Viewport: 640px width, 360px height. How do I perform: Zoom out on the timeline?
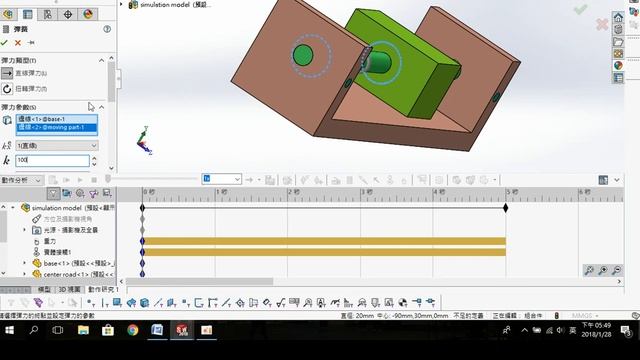pos(616,270)
